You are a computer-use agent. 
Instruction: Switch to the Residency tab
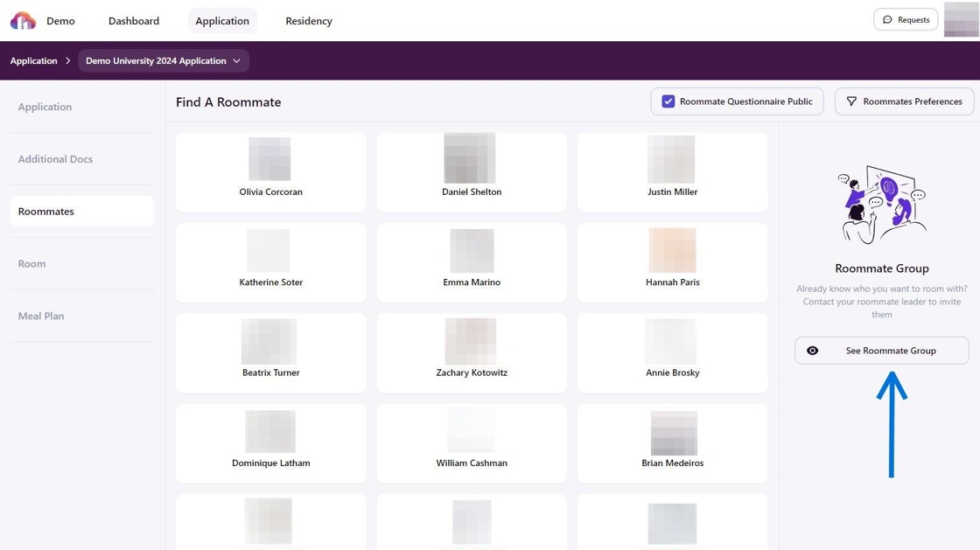pyautogui.click(x=309, y=21)
